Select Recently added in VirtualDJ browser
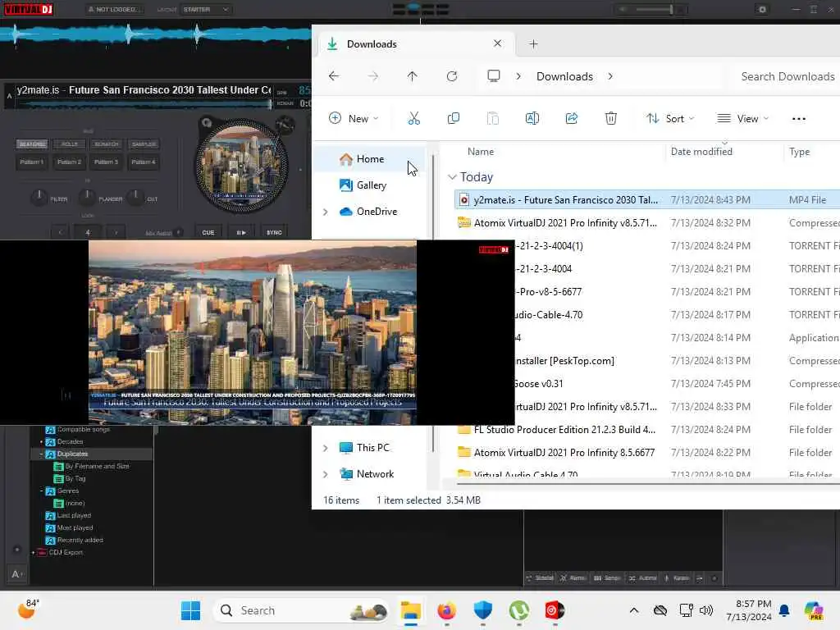The image size is (840, 630). [80, 541]
